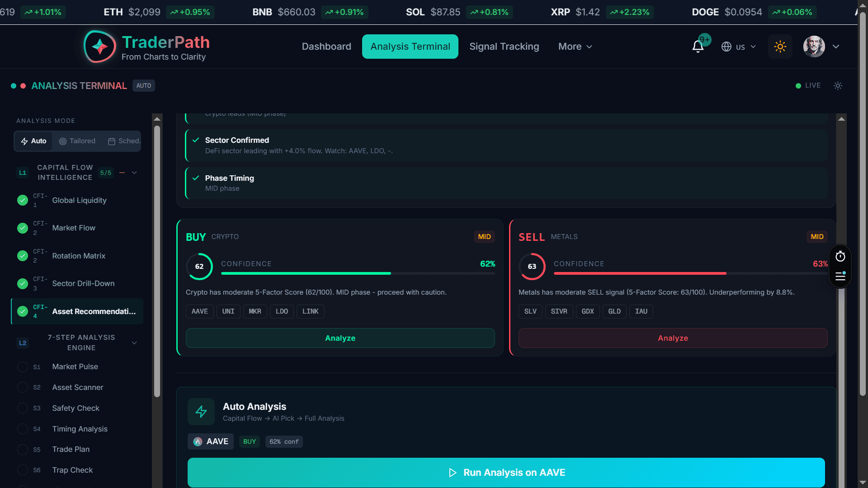Viewport: 868px width, 488px height.
Task: Open the user avatar menu
Action: tap(814, 47)
